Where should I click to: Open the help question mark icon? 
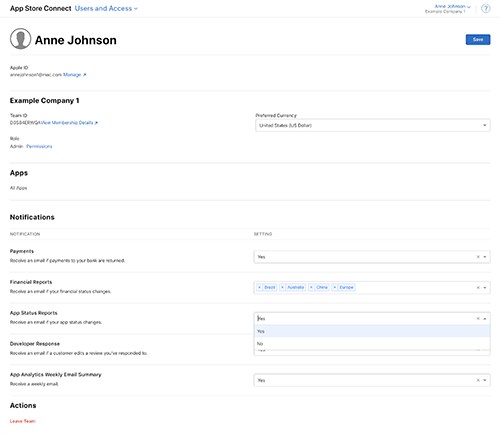pyautogui.click(x=486, y=9)
